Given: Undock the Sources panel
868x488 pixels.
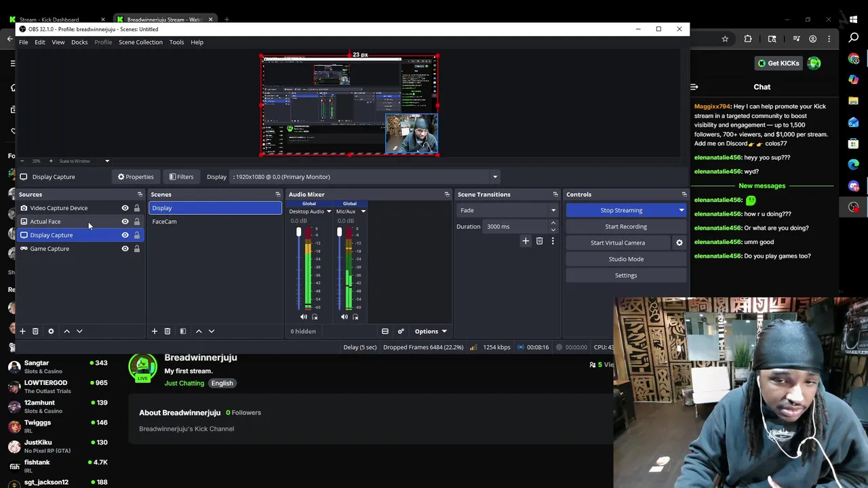Looking at the screenshot, I should [x=140, y=195].
